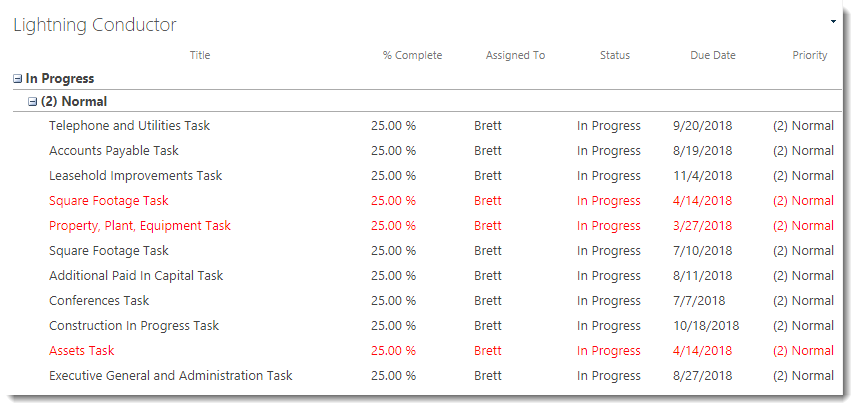Click the Lightning Conductor web part title
The height and width of the screenshot is (410, 858).
coord(95,25)
